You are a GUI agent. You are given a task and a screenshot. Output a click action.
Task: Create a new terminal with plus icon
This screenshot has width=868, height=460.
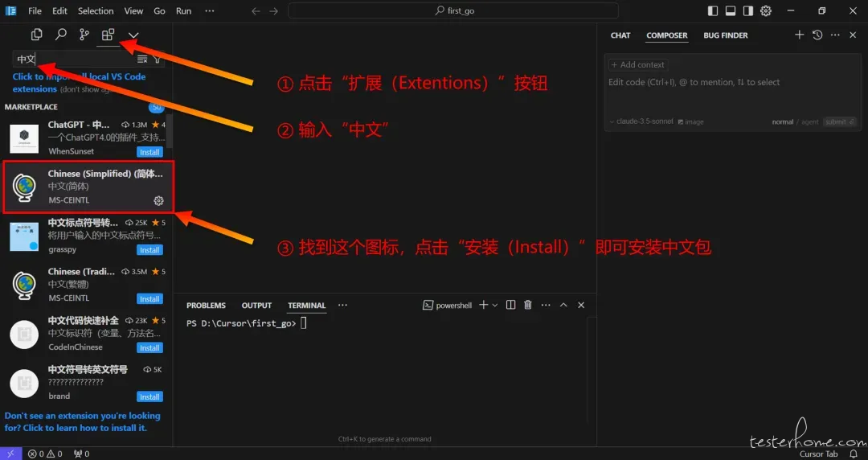point(483,305)
